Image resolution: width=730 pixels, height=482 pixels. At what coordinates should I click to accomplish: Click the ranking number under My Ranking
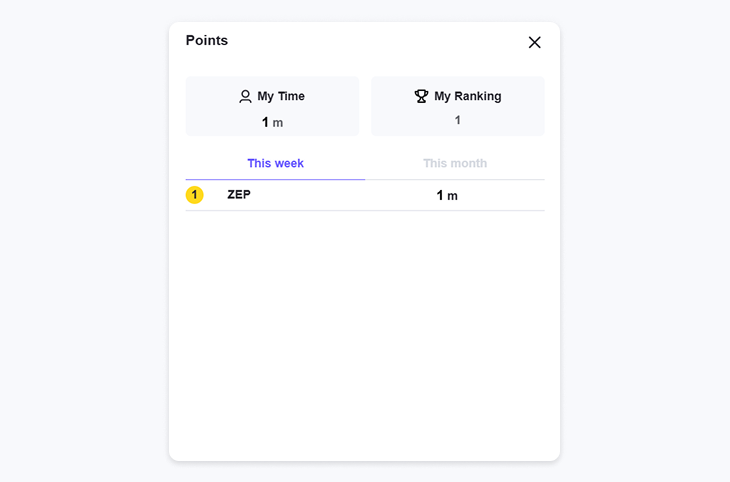point(458,120)
